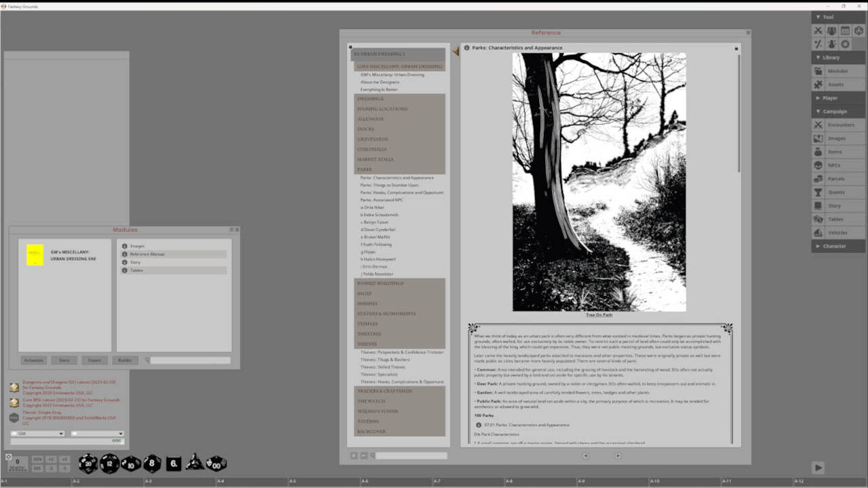Enable the DIS disadvantage toggle
Screen dimensions: 868x488
coord(38,467)
